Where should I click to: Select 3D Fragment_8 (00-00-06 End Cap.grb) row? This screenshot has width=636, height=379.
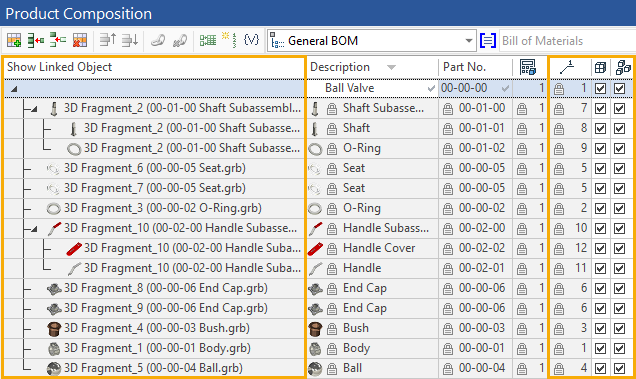[154, 288]
